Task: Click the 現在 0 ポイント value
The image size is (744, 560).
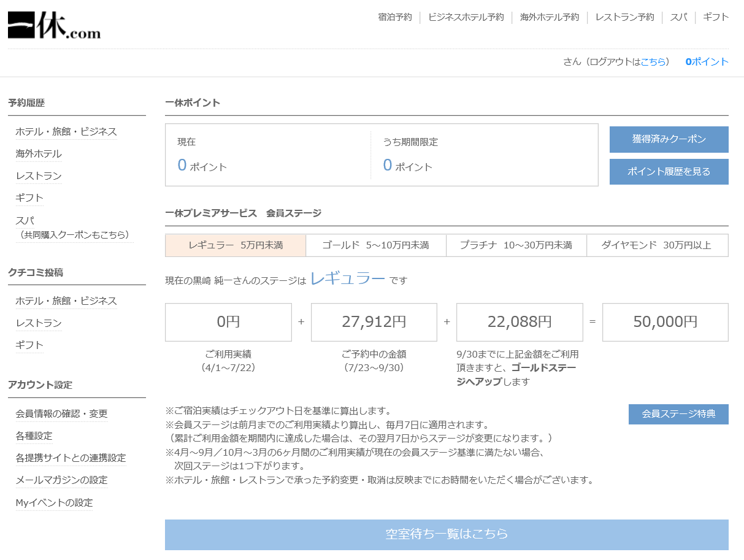Action: pyautogui.click(x=202, y=166)
